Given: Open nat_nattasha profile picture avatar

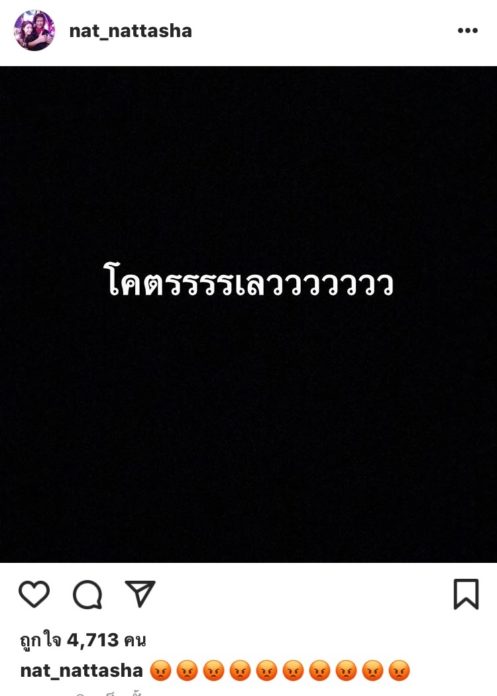Looking at the screenshot, I should pyautogui.click(x=35, y=31).
